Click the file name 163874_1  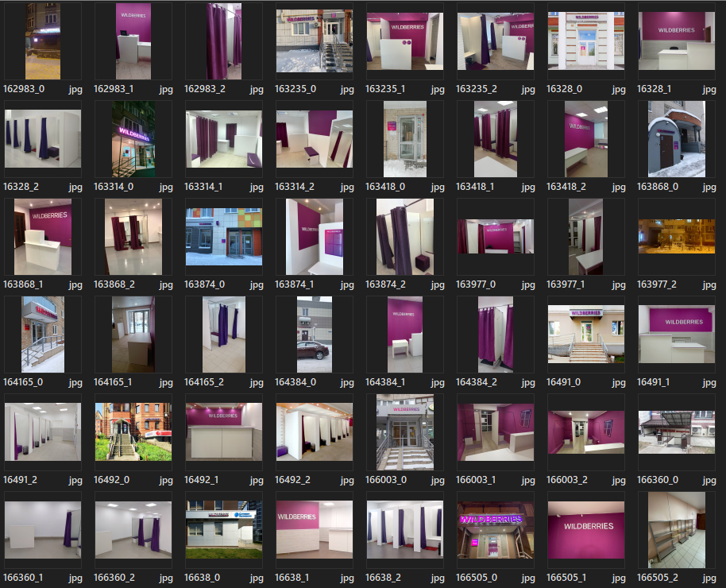(294, 284)
